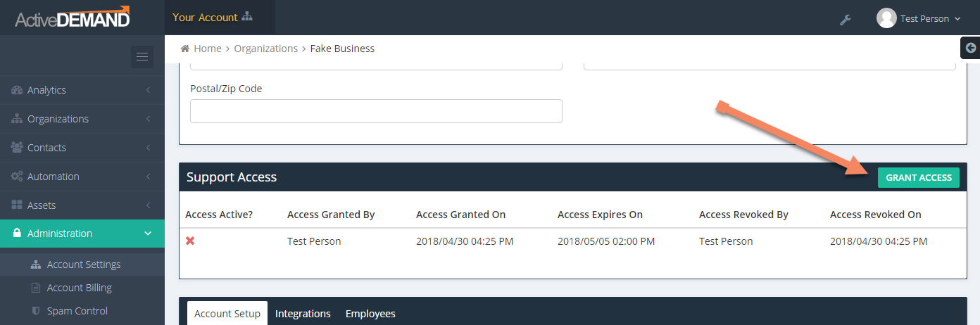This screenshot has height=325, width=980.
Task: Click the Account Billing document icon
Action: click(x=36, y=288)
